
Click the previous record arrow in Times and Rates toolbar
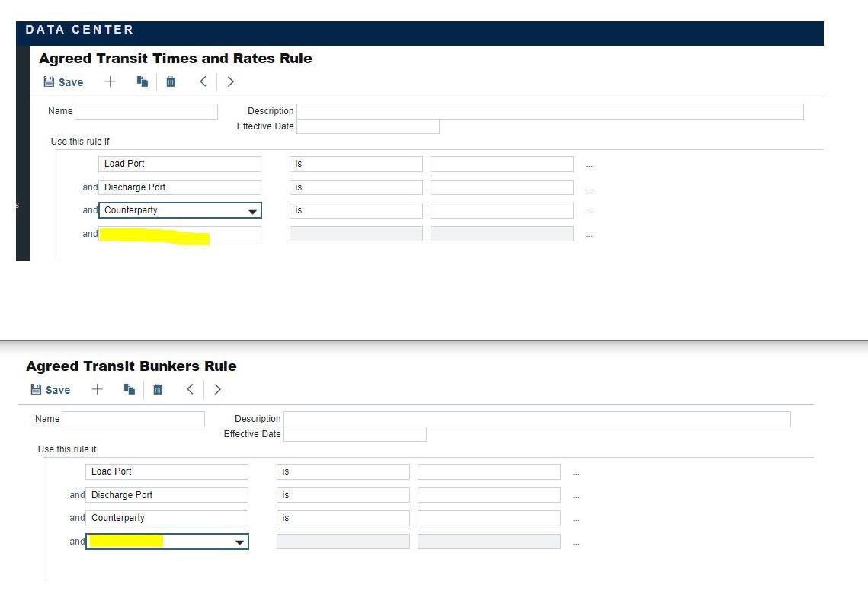[x=202, y=81]
